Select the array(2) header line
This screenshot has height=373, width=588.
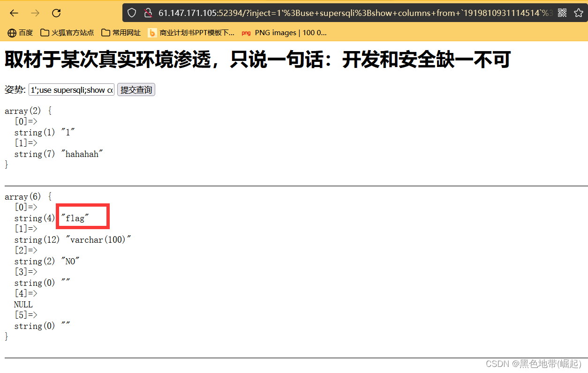[x=28, y=111]
